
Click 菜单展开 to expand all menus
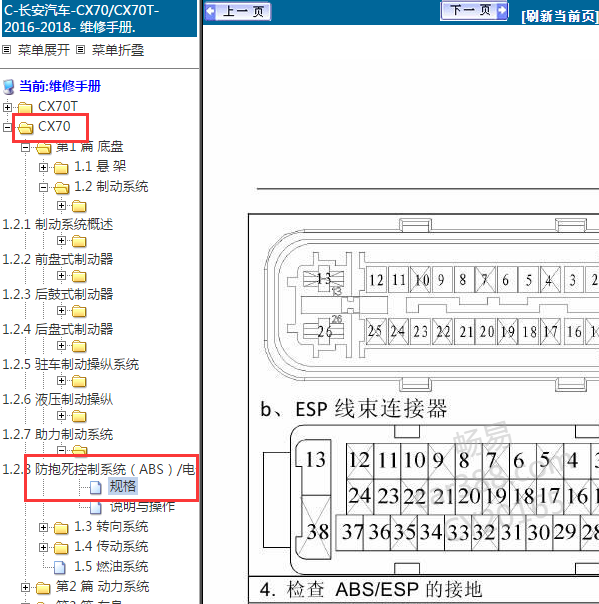(44, 50)
